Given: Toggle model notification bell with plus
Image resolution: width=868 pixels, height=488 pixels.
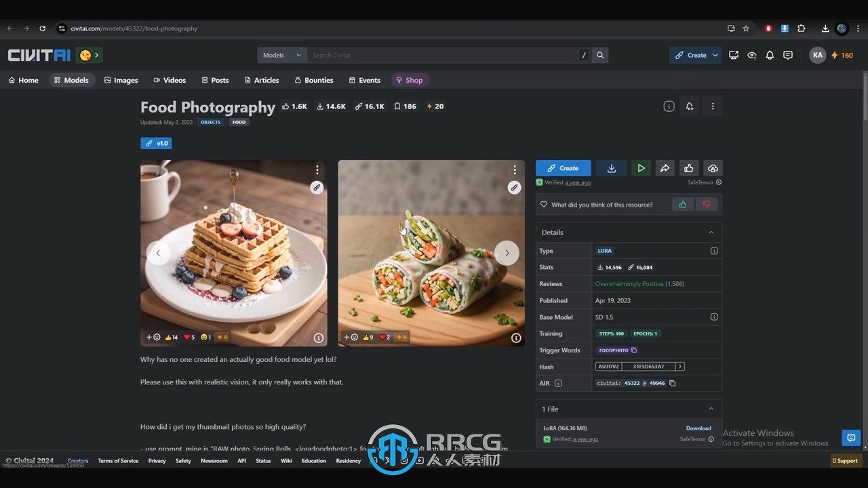Looking at the screenshot, I should [690, 106].
